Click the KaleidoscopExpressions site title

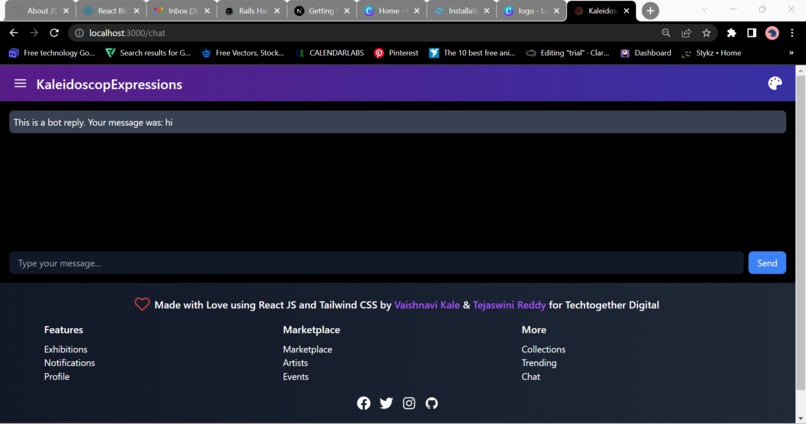pos(109,84)
